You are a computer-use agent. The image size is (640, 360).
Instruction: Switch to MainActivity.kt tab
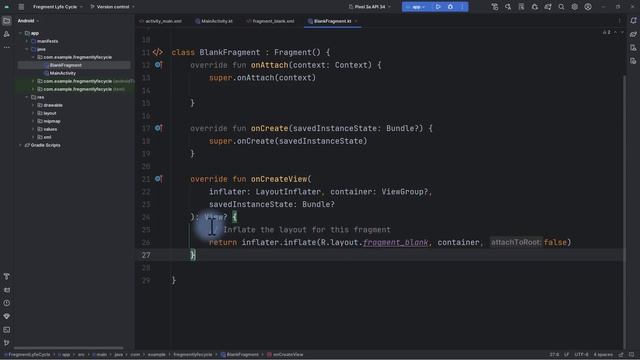(214, 21)
